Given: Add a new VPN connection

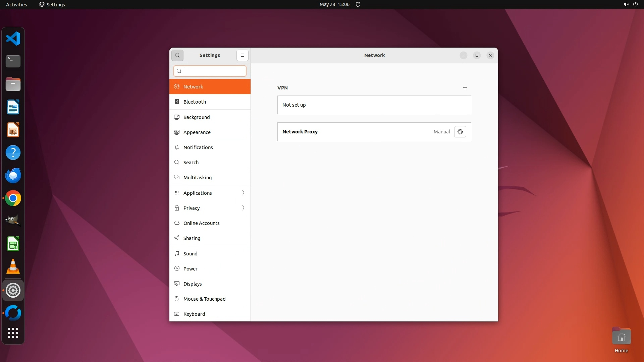Looking at the screenshot, I should tap(465, 88).
